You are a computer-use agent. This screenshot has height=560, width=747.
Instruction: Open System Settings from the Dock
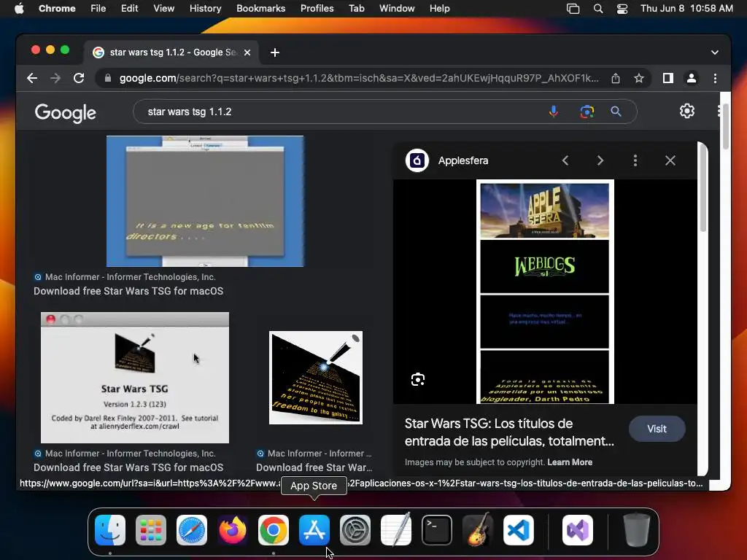(x=355, y=530)
